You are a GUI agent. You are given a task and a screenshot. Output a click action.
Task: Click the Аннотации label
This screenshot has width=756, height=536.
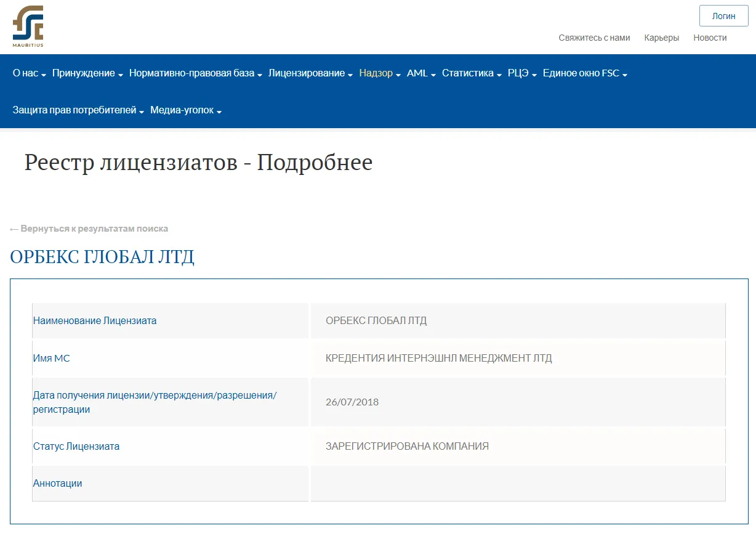tap(57, 483)
